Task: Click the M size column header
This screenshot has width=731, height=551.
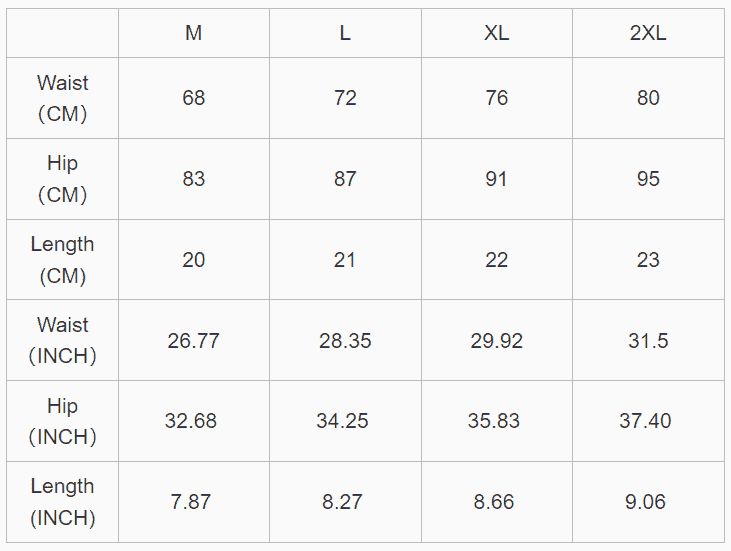Action: (193, 33)
